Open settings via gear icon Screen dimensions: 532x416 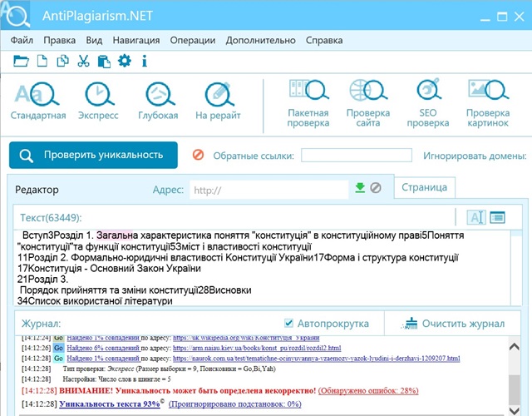125,61
